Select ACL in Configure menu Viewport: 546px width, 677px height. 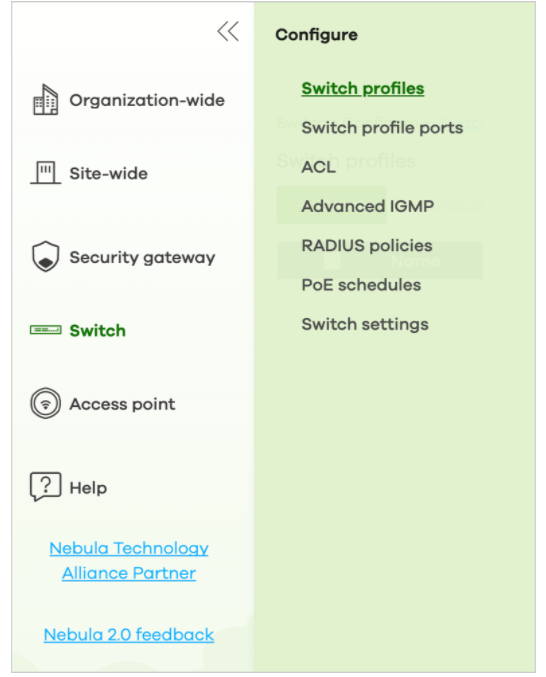(x=319, y=167)
